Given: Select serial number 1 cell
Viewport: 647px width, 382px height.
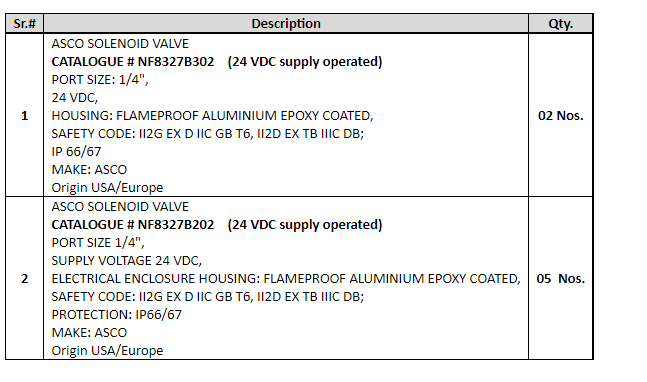Looking at the screenshot, I should click(x=24, y=116).
